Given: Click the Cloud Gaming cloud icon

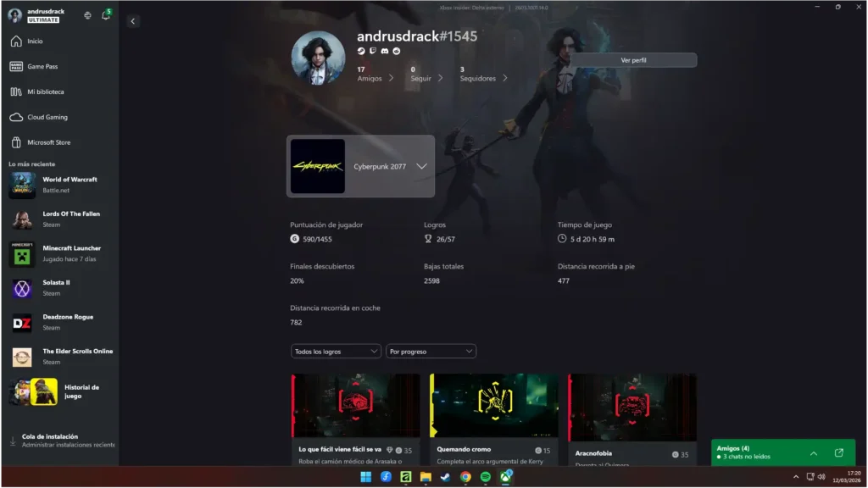Looking at the screenshot, I should tap(16, 117).
